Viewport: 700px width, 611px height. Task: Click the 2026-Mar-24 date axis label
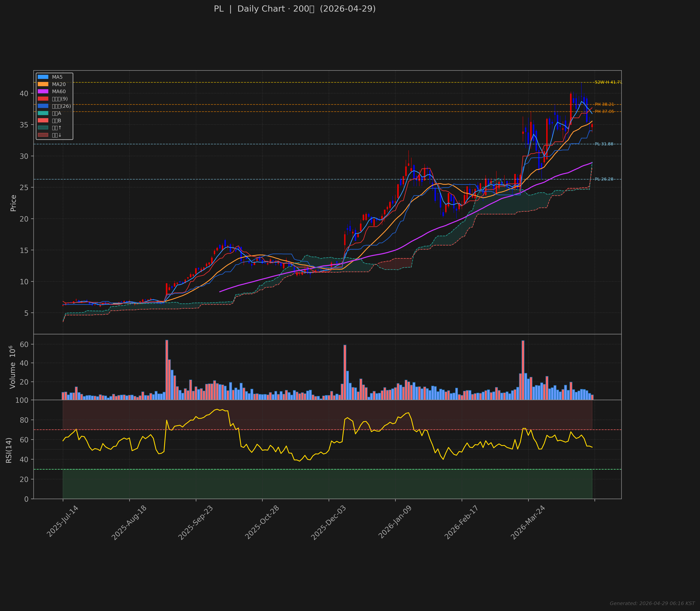coord(528,523)
